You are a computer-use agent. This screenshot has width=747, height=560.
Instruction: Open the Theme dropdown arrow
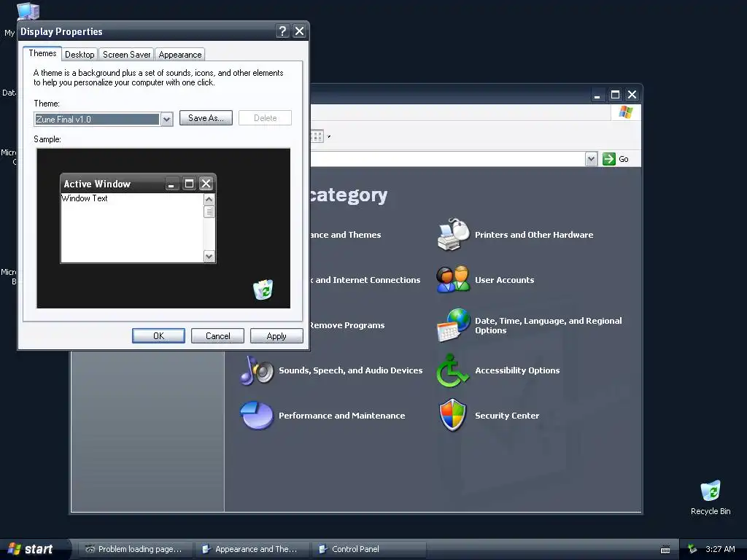click(167, 119)
